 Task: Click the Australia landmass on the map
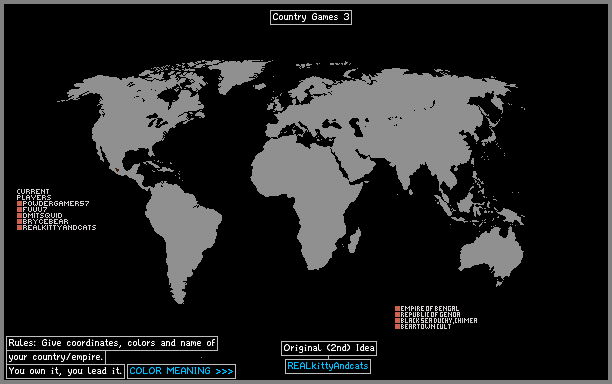pyautogui.click(x=491, y=254)
